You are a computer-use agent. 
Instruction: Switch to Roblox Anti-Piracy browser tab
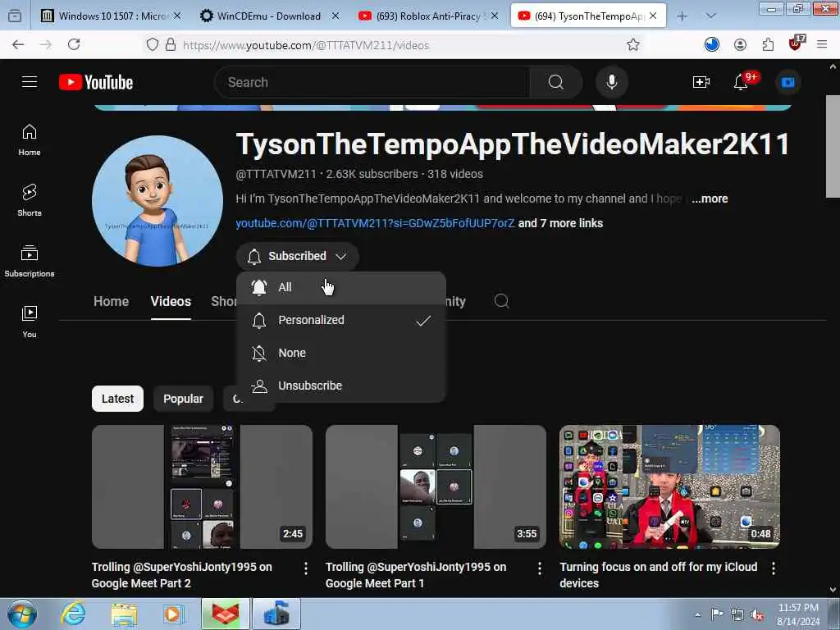427,16
